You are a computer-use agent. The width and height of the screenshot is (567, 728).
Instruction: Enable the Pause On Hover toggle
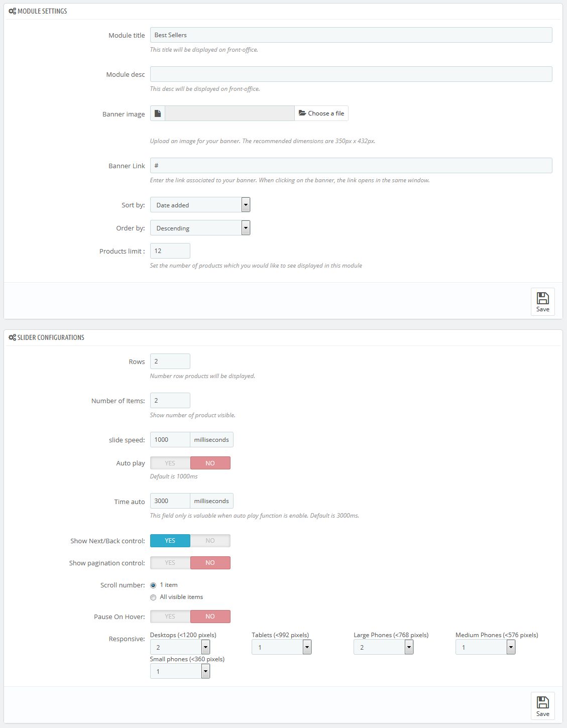pyautogui.click(x=170, y=616)
